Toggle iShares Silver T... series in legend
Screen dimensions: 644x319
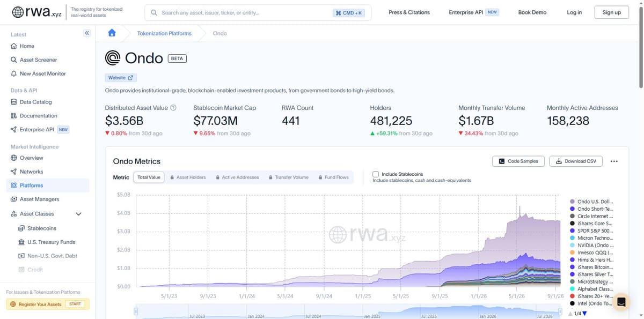591,275
